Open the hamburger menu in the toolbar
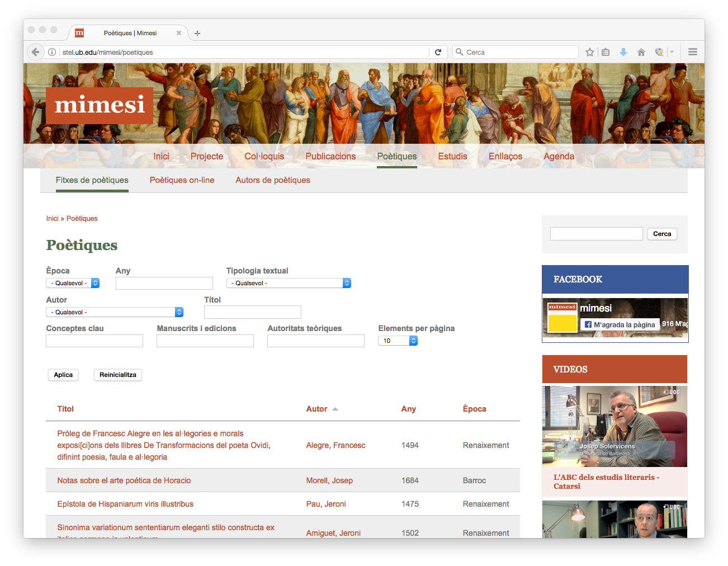728x566 pixels. click(x=693, y=52)
